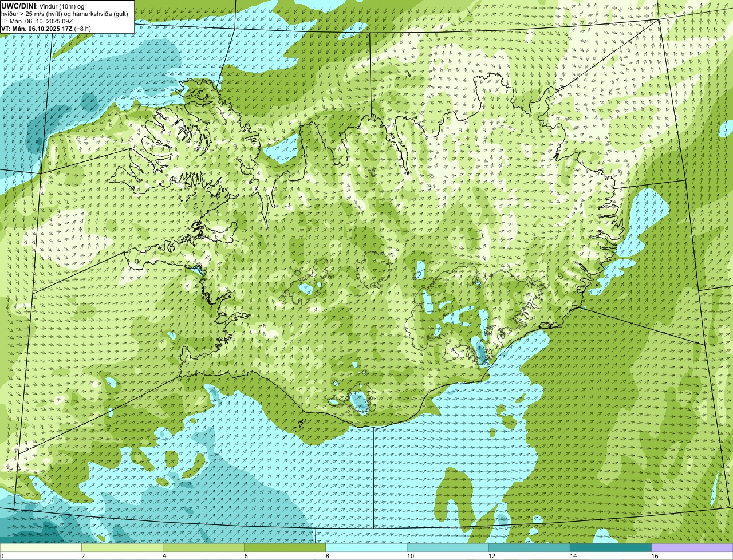This screenshot has height=560, width=733.
Task: Click the legend label '14'
Action: coord(573,556)
